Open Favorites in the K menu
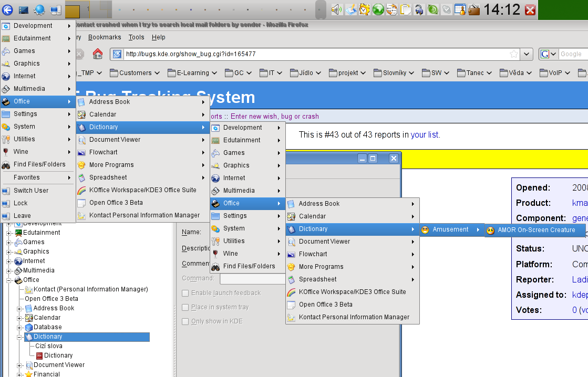The width and height of the screenshot is (588, 377). (x=38, y=177)
